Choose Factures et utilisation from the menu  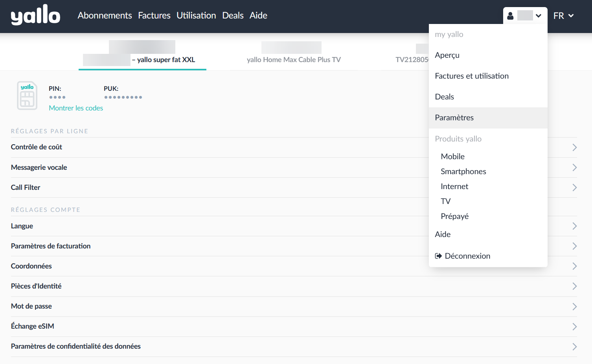click(488, 76)
